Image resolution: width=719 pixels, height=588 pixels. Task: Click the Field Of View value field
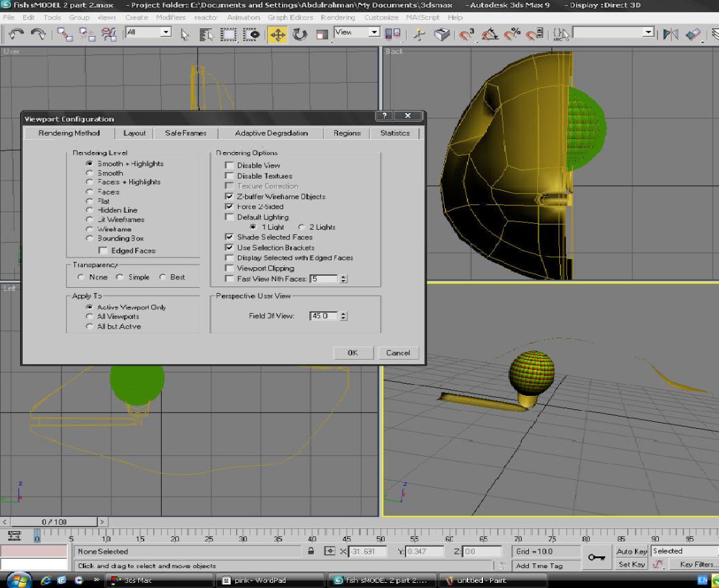(x=324, y=316)
